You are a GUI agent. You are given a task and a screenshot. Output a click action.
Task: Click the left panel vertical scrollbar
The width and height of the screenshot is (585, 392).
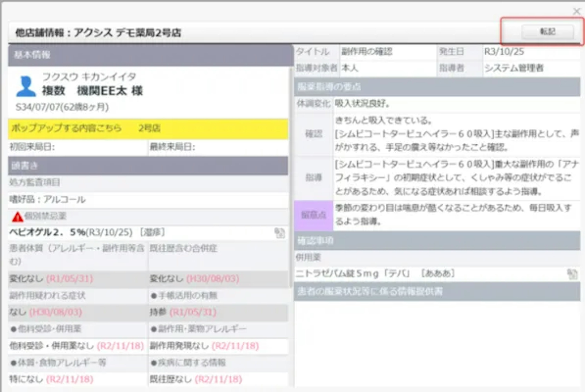click(291, 175)
